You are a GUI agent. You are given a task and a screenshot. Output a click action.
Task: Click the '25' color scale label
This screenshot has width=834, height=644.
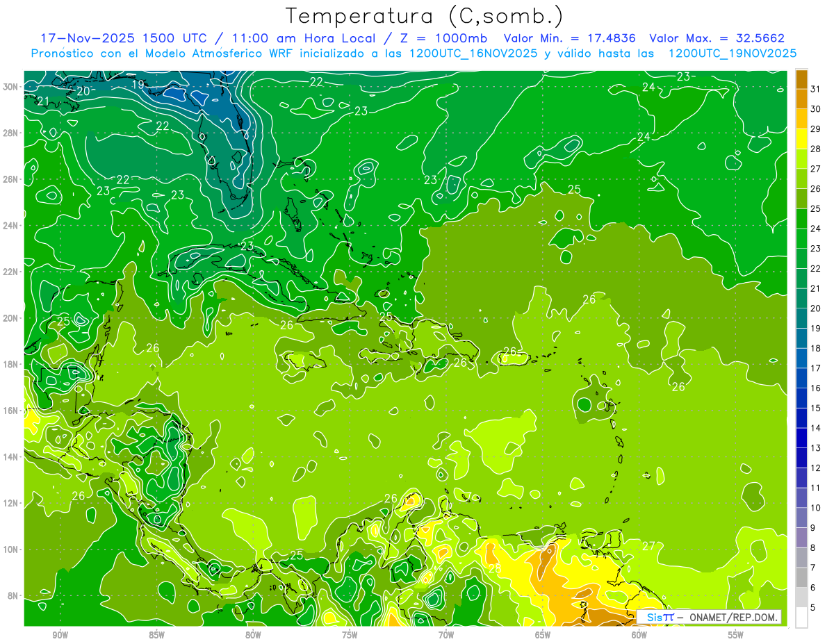[816, 208]
